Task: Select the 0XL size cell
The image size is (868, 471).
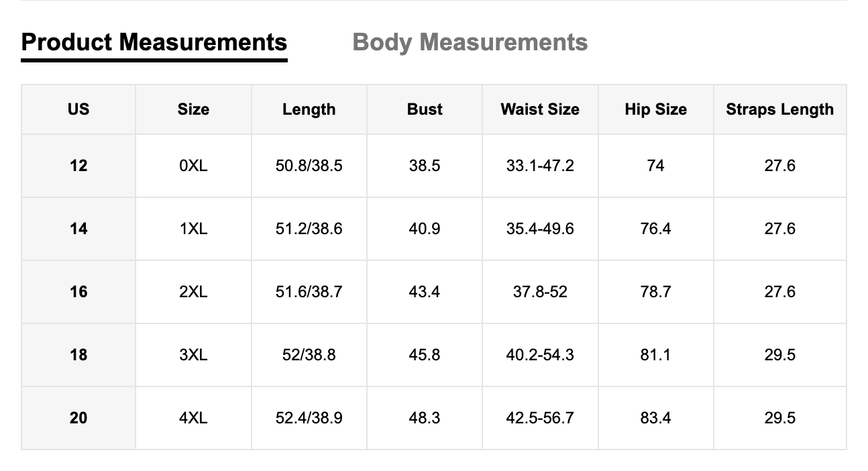Action: coord(193,166)
